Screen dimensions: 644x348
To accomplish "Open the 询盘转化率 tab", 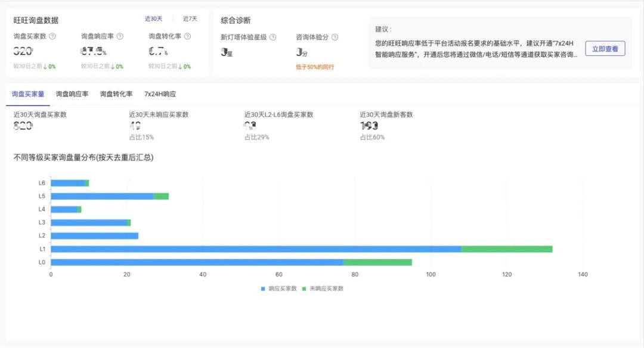I will click(x=116, y=94).
